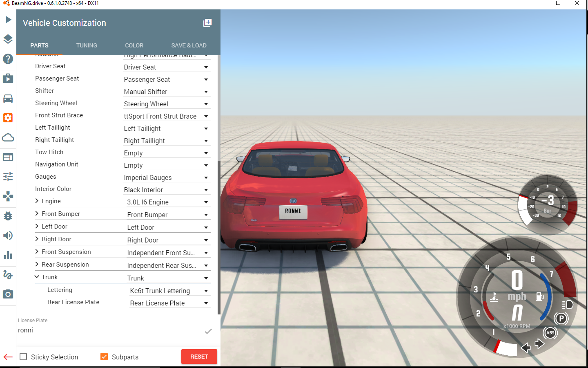Click the red back arrow icon
The image size is (588, 368).
pos(8,357)
